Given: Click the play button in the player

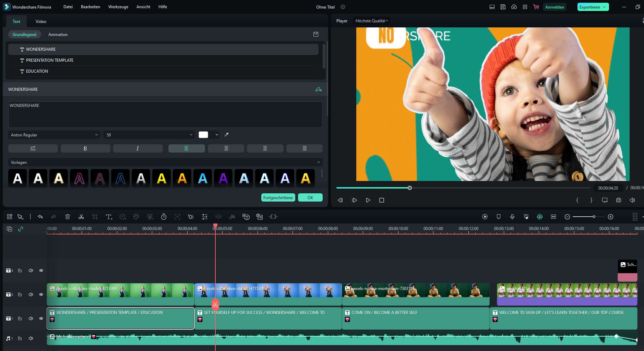Looking at the screenshot, I should [368, 200].
